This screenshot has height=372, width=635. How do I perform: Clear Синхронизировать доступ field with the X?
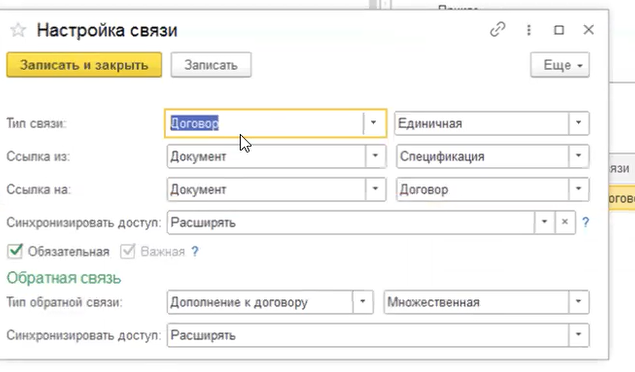click(x=565, y=222)
